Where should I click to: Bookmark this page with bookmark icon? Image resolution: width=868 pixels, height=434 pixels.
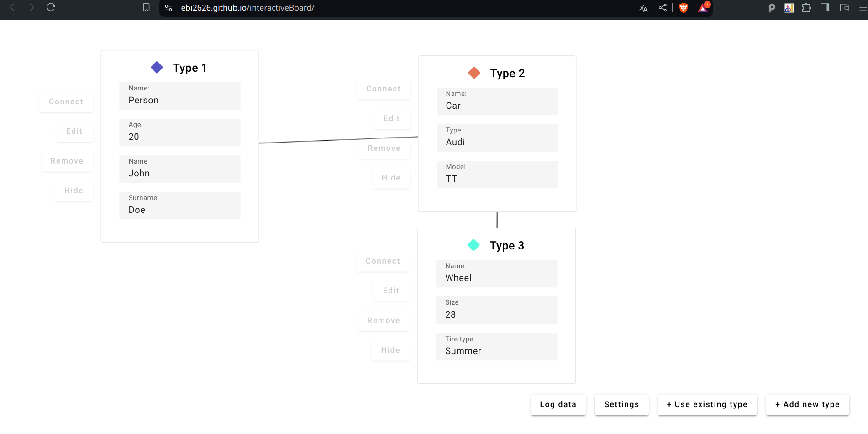pyautogui.click(x=146, y=8)
